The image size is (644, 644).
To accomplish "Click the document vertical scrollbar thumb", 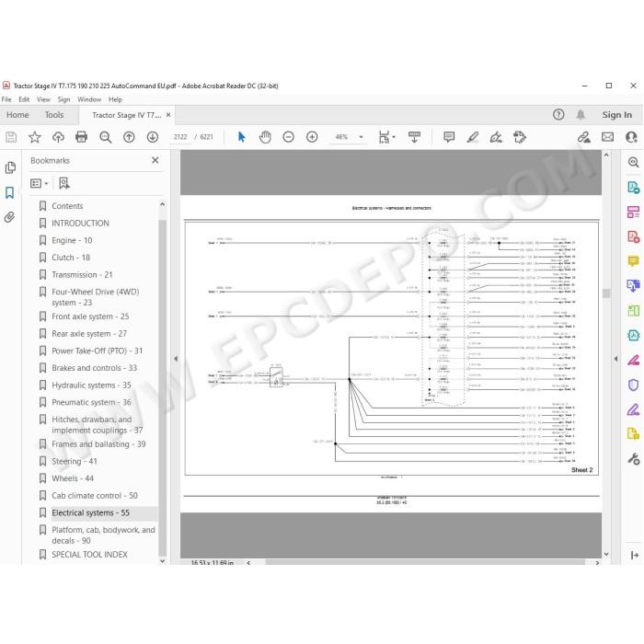I will pyautogui.click(x=606, y=293).
